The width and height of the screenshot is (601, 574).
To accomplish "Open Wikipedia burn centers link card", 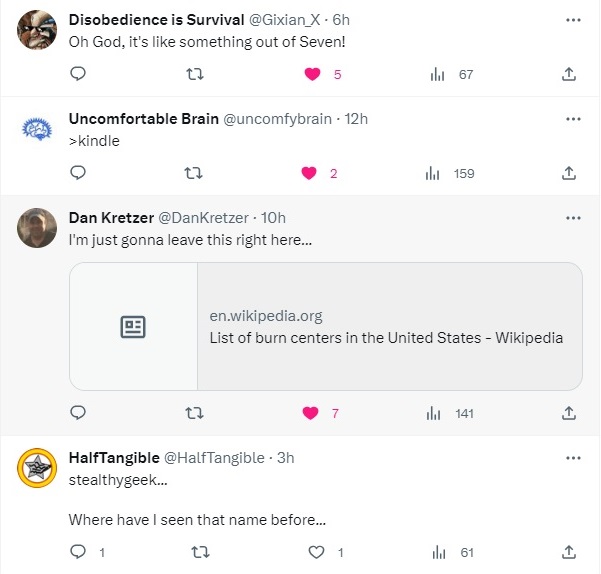I will coord(326,326).
